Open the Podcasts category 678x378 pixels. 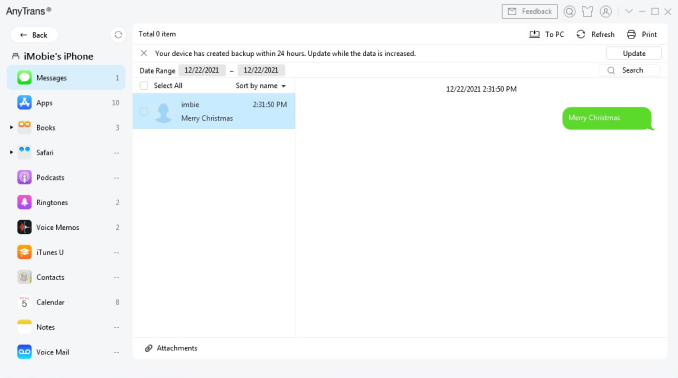66,178
